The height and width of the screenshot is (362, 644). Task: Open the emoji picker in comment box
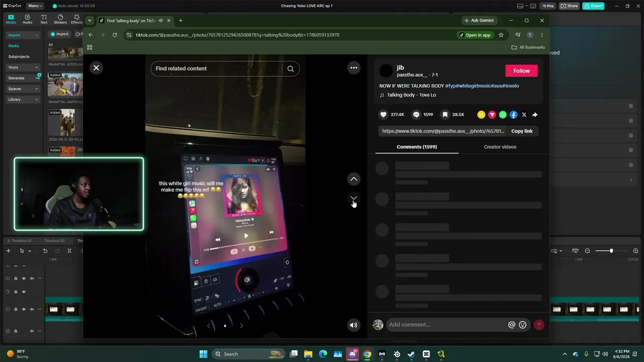click(523, 325)
